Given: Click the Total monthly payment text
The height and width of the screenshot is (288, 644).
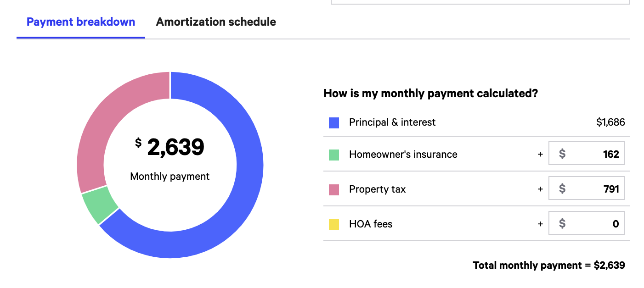Looking at the screenshot, I should coord(549,265).
